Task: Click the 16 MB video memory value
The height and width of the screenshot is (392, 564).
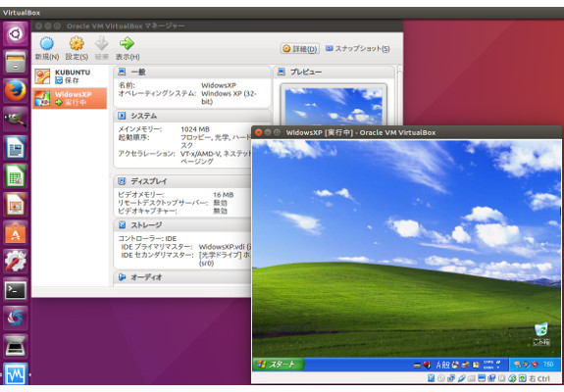Action: [x=223, y=195]
